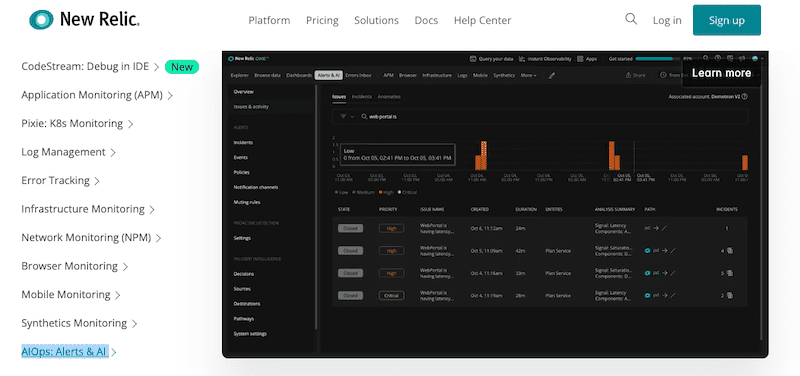Open Pathways in the sidebar
The width and height of the screenshot is (800, 376).
tap(243, 318)
